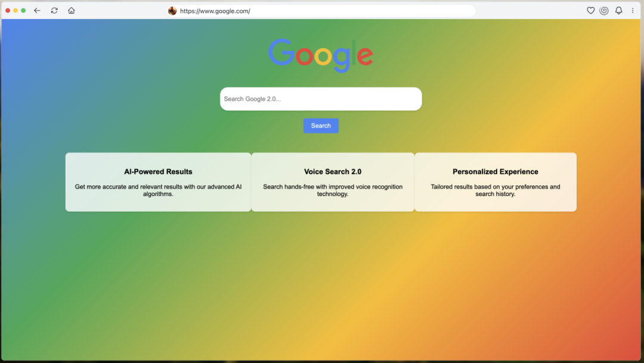Go back with the browser back arrow
This screenshot has height=363, width=644.
38,11
